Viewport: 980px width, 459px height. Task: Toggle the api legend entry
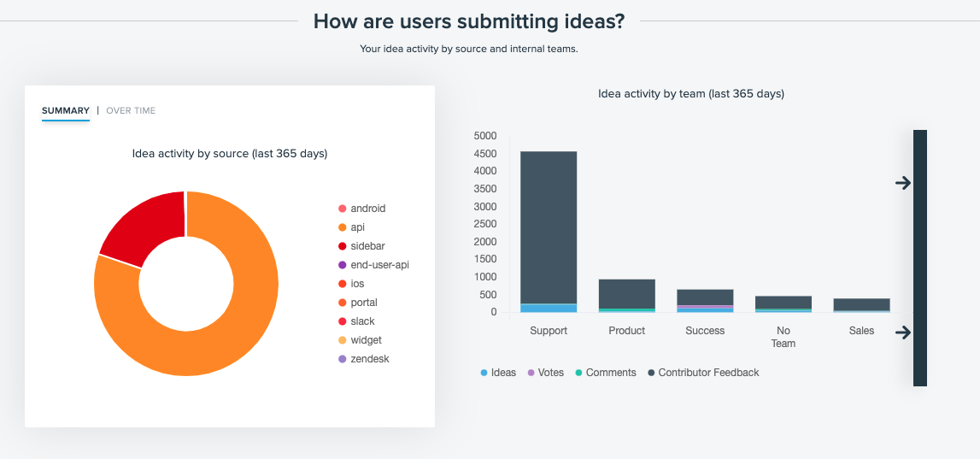click(x=351, y=227)
